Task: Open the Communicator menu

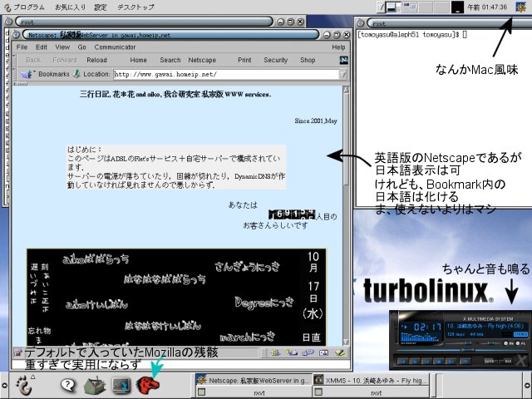Action: tap(115, 47)
